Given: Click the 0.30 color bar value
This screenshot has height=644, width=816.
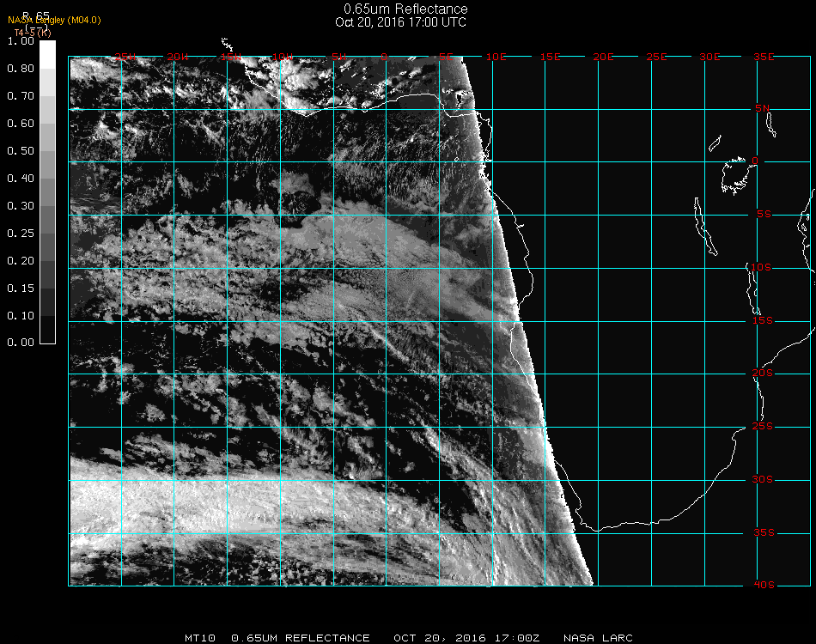Looking at the screenshot, I should 21,206.
